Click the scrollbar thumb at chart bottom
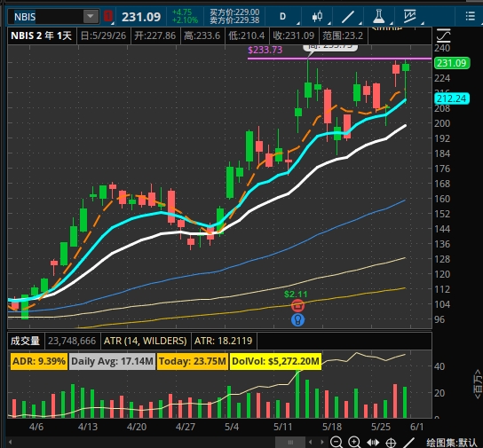The width and height of the screenshot is (483, 448). (290, 442)
